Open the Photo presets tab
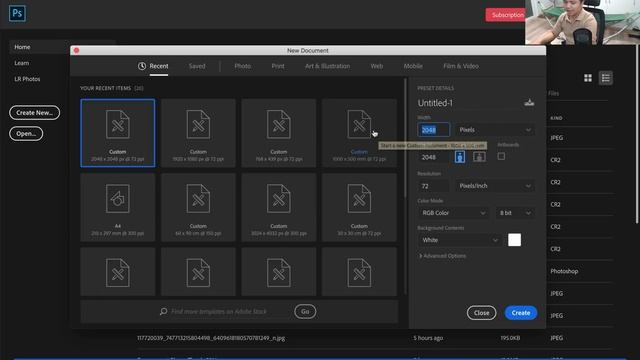The height and width of the screenshot is (360, 640). click(x=242, y=66)
